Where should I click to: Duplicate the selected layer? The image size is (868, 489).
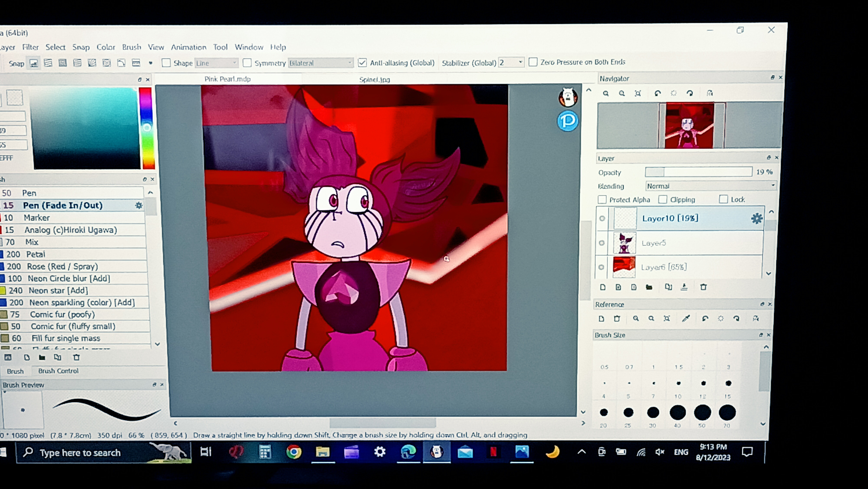tap(668, 287)
